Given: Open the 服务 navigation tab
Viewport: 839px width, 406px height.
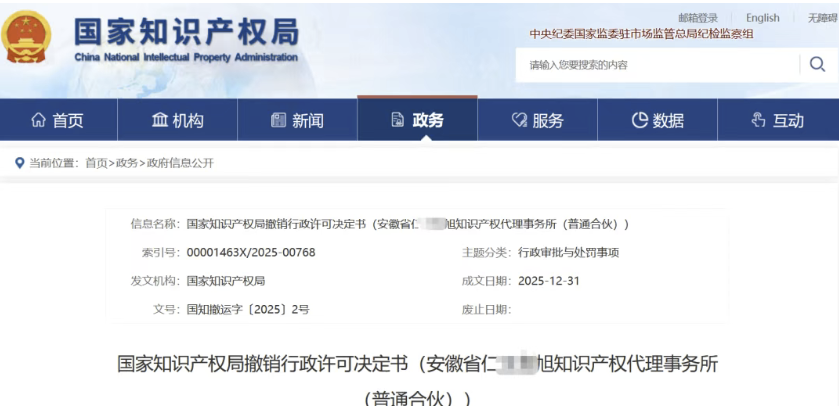Looking at the screenshot, I should click(537, 120).
